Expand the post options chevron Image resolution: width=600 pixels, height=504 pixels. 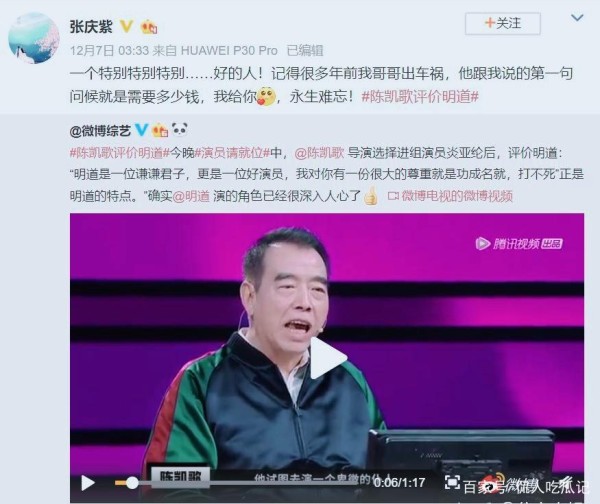click(577, 18)
